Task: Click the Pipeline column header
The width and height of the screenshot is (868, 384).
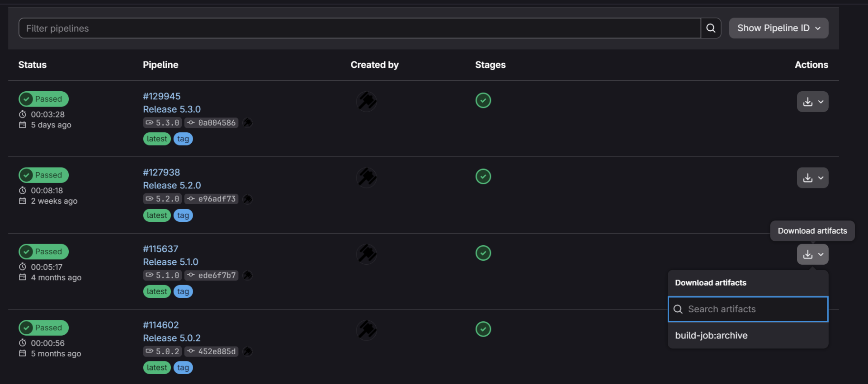Action: [x=160, y=65]
